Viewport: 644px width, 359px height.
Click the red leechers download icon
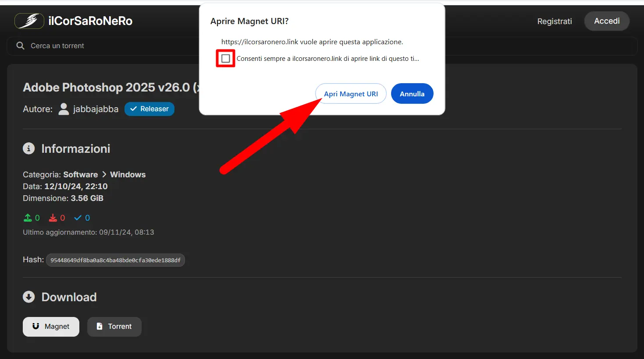(x=53, y=218)
